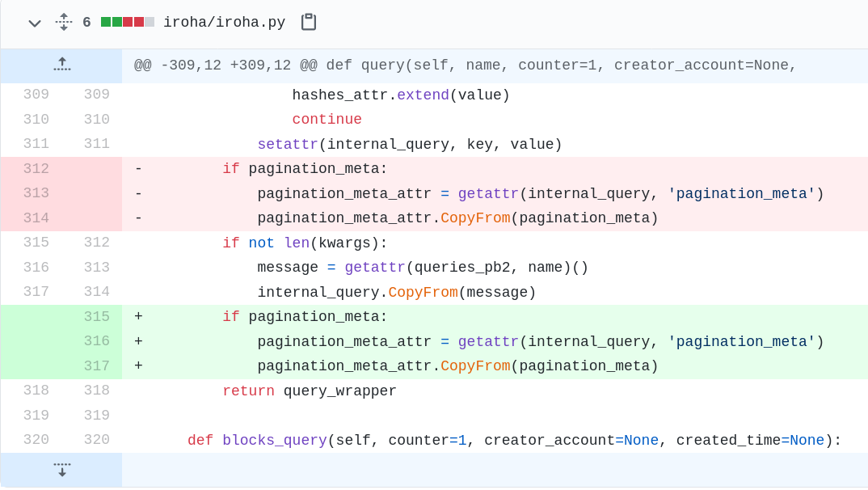This screenshot has height=490, width=868.
Task: Click the downward expand arrow at the bottom
Action: tap(61, 469)
